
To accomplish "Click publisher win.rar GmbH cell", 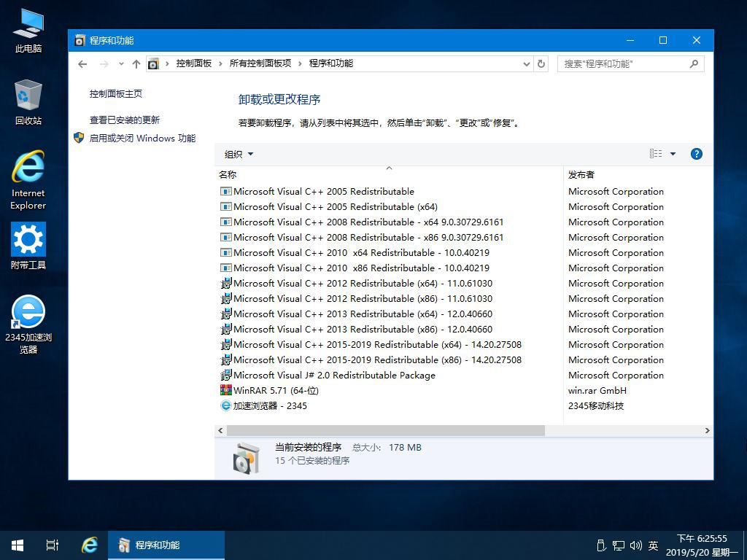I will [597, 391].
